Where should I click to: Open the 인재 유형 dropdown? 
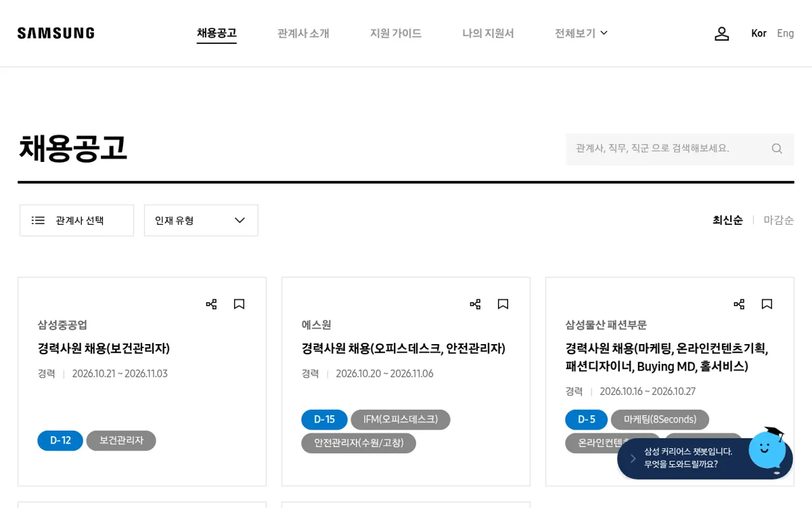[x=201, y=220]
